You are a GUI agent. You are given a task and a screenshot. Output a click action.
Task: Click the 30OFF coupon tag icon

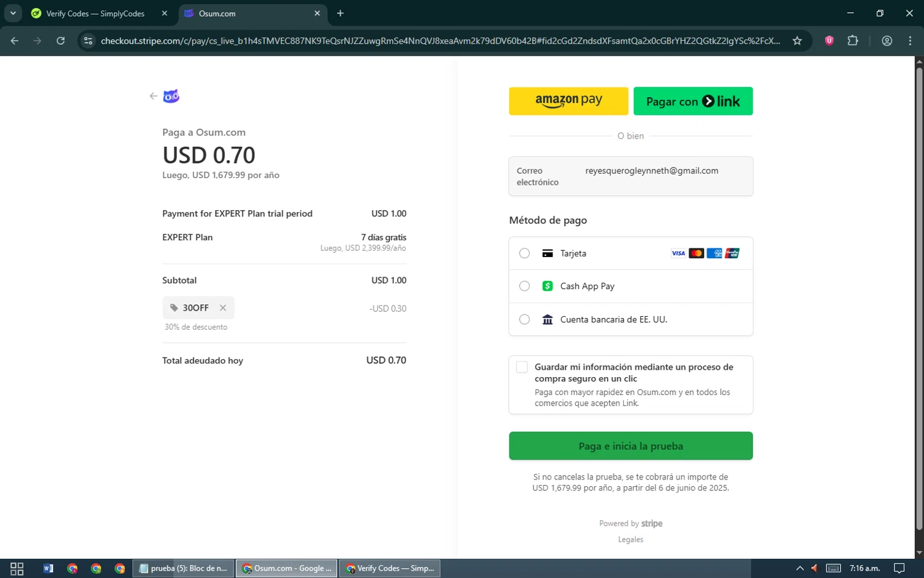pos(174,307)
